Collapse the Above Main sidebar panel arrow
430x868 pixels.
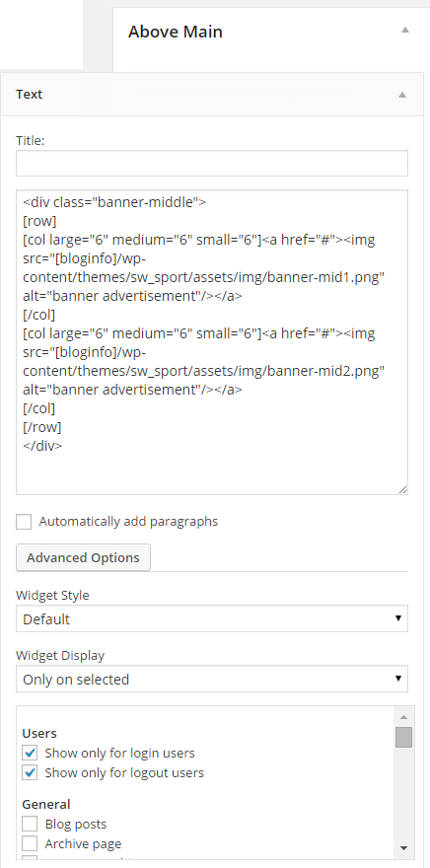coord(405,30)
